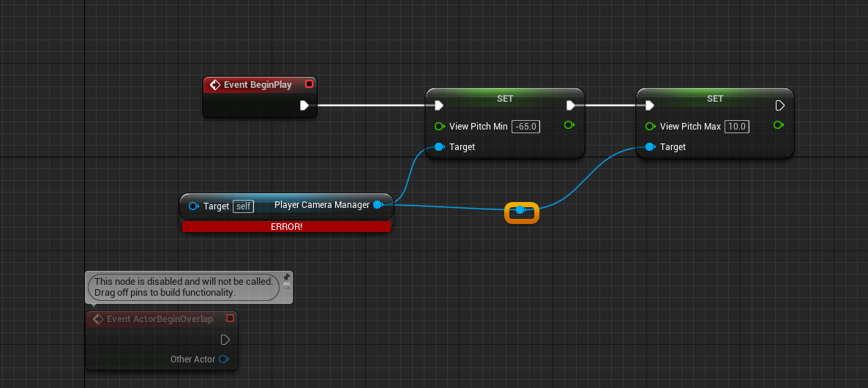Select the View Pitch Max SET node header
868x388 pixels.
pyautogui.click(x=714, y=99)
